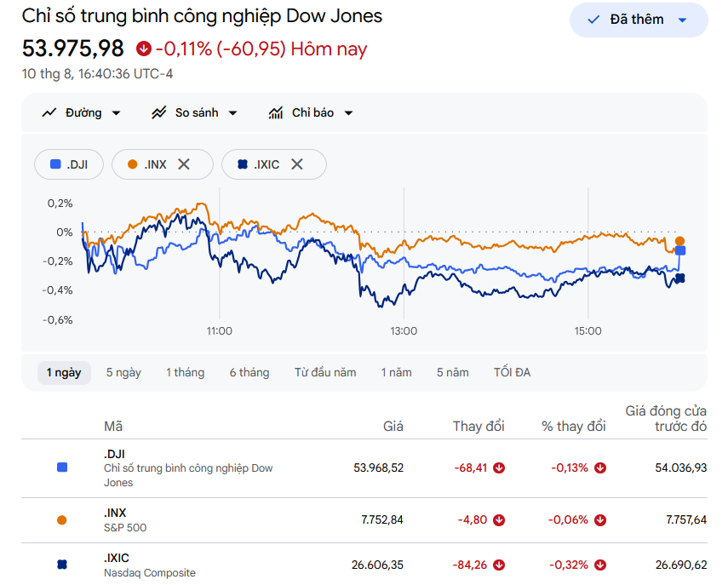Open the Đường chart type dropdown

click(x=82, y=112)
